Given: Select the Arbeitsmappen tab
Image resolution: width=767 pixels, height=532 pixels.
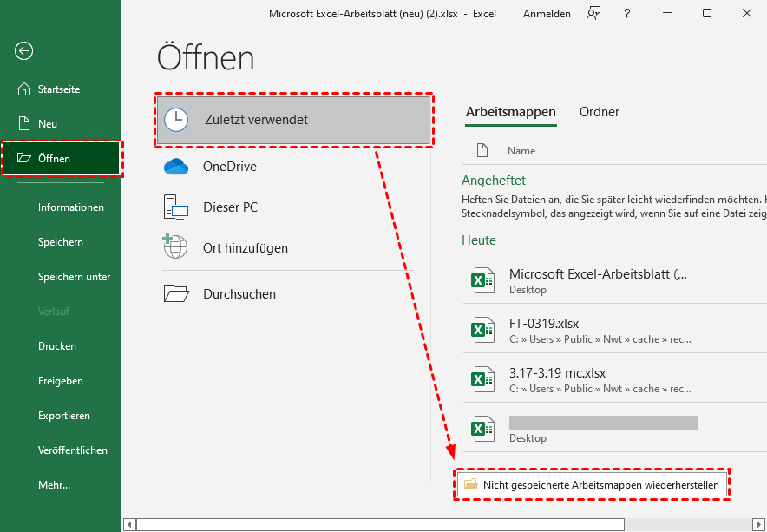Looking at the screenshot, I should [511, 112].
